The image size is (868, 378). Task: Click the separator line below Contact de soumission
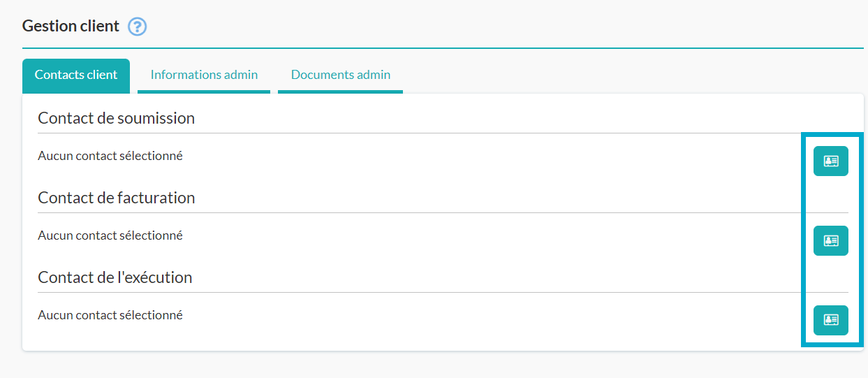(443, 133)
